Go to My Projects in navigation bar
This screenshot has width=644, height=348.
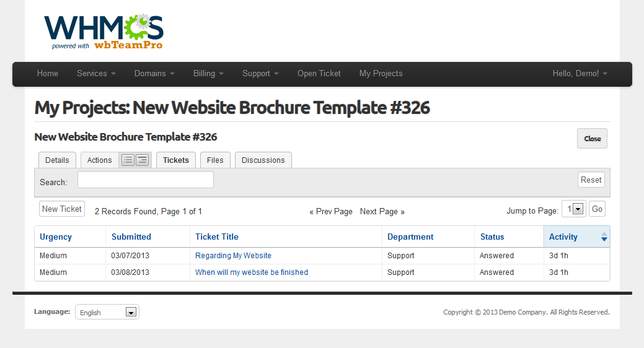381,74
